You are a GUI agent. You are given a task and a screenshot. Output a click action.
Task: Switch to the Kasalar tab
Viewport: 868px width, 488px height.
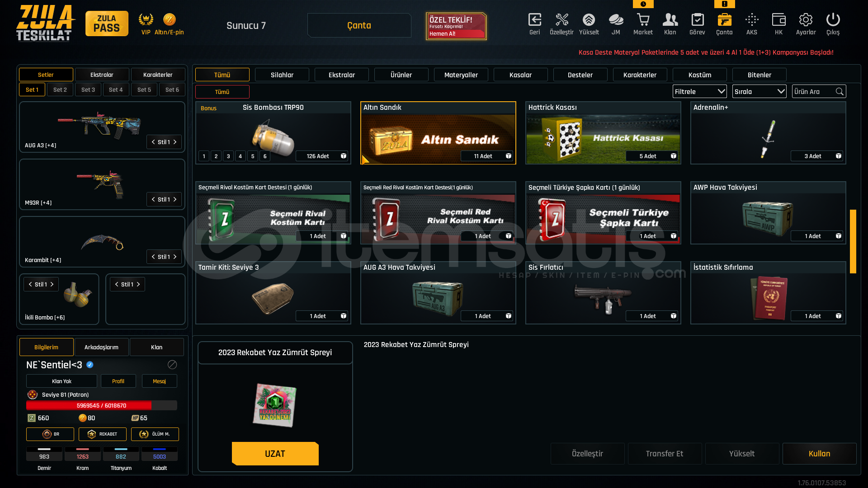point(520,75)
